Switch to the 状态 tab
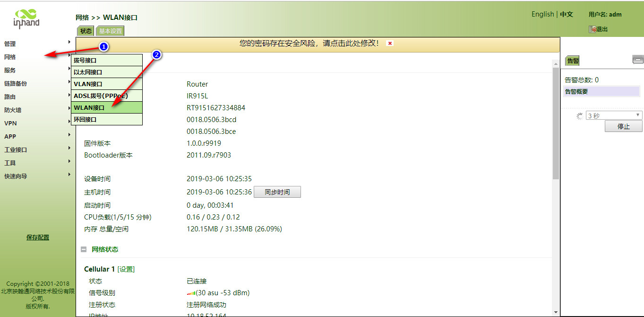644x317 pixels. (x=86, y=31)
